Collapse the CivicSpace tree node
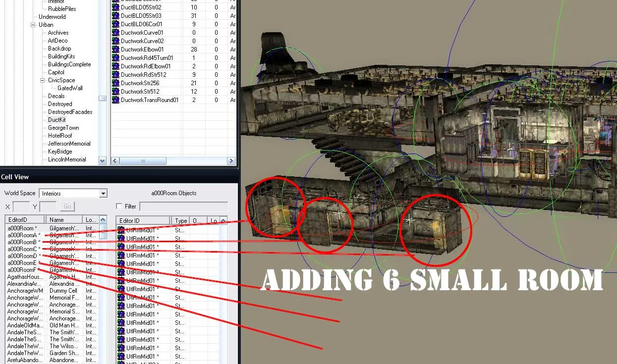617x364 pixels. (x=43, y=80)
